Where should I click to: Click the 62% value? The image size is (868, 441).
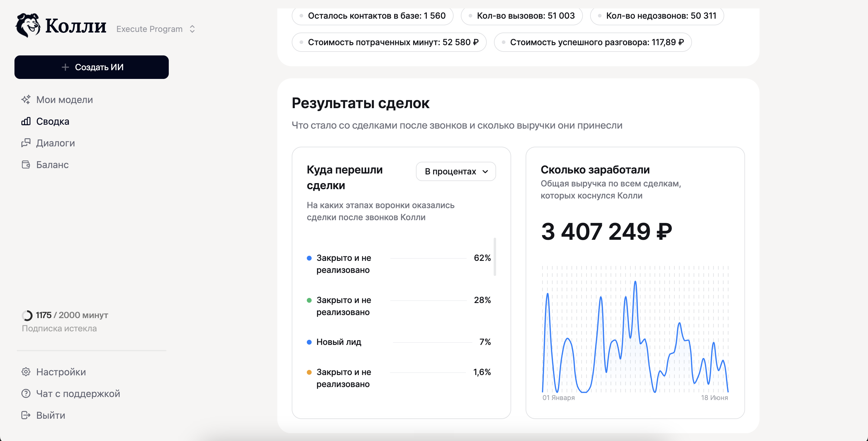[482, 258]
